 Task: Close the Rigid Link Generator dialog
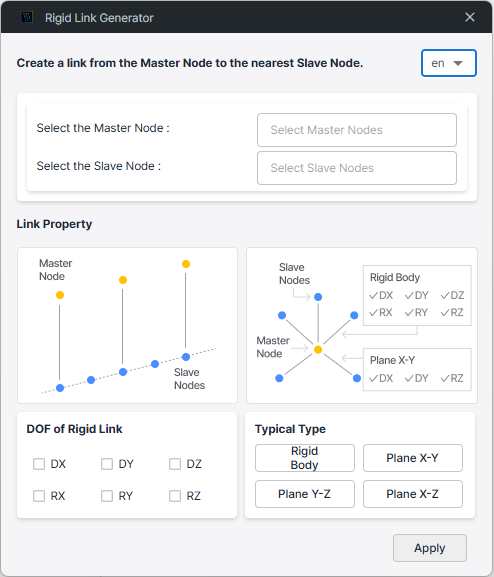[x=470, y=17]
